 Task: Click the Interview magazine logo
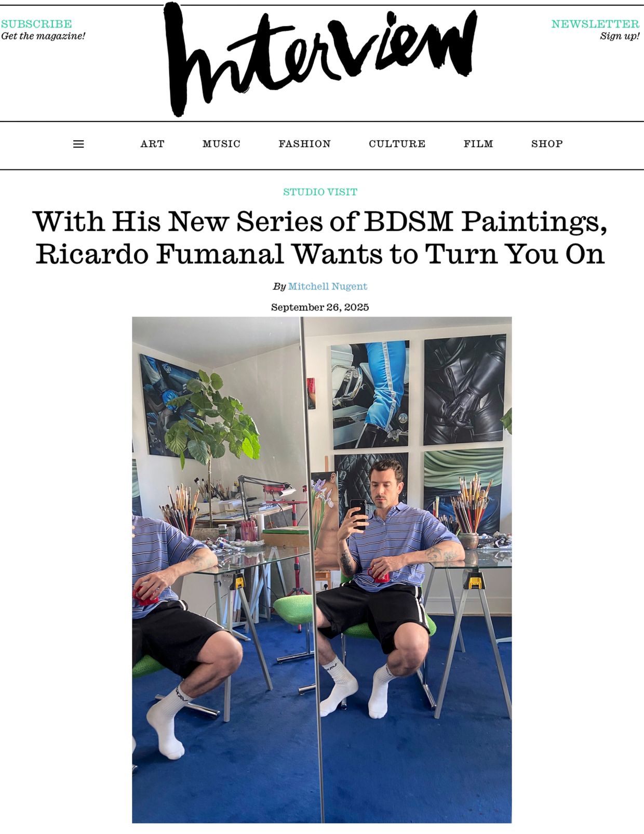click(320, 59)
